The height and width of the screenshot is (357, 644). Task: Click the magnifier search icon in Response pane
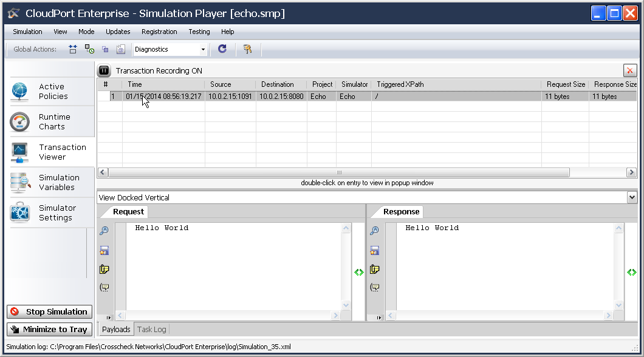(x=375, y=231)
